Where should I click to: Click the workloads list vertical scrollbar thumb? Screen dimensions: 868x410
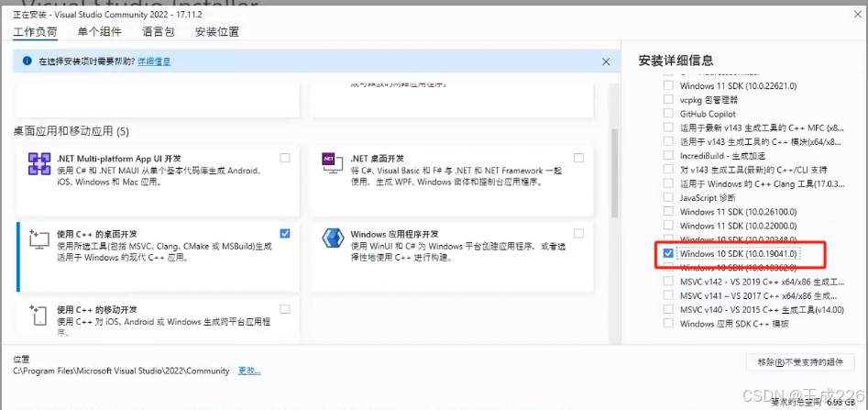[614, 173]
